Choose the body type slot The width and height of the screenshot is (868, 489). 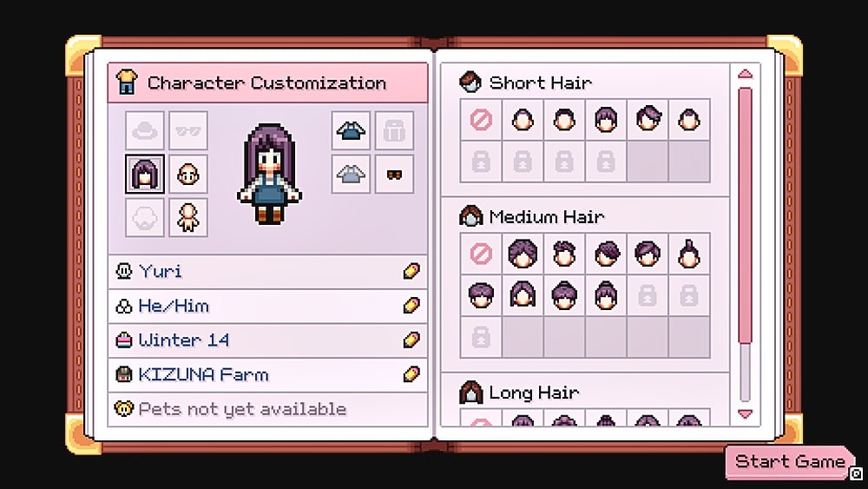point(188,217)
